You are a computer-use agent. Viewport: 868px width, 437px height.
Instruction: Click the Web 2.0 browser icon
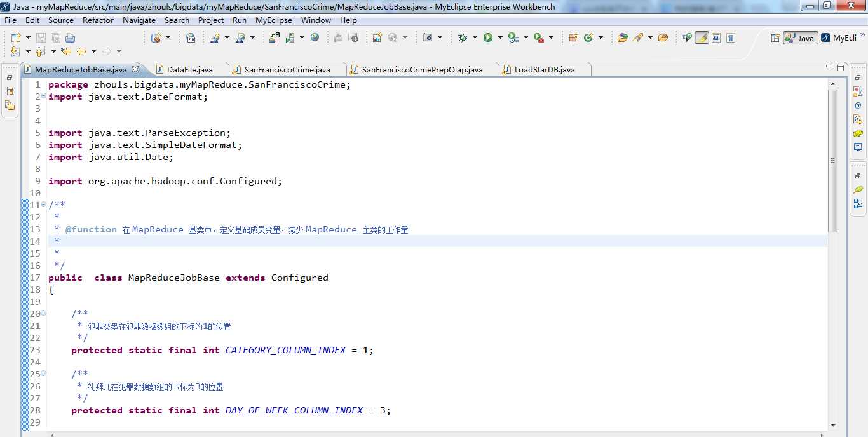191,37
